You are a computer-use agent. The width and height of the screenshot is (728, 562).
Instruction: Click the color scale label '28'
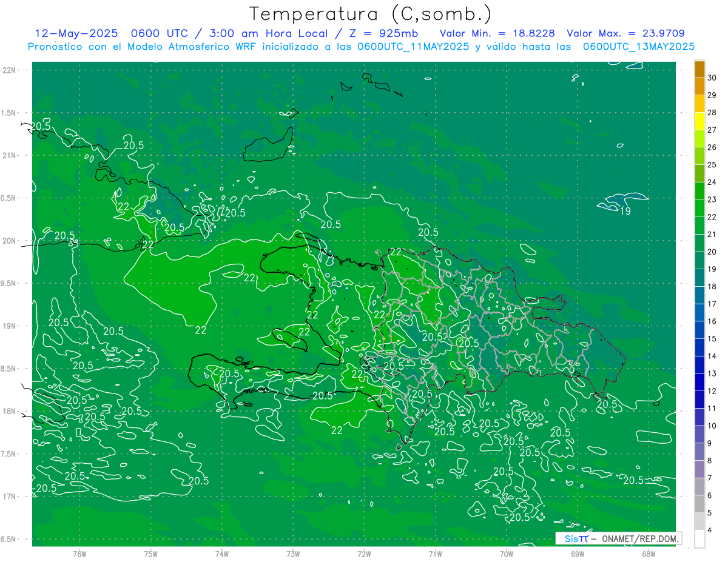coord(712,112)
